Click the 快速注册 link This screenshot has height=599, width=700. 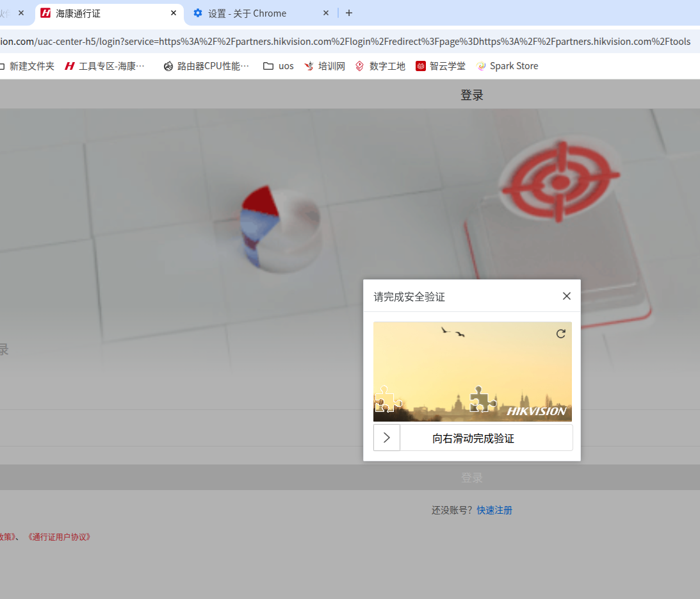[x=494, y=510]
